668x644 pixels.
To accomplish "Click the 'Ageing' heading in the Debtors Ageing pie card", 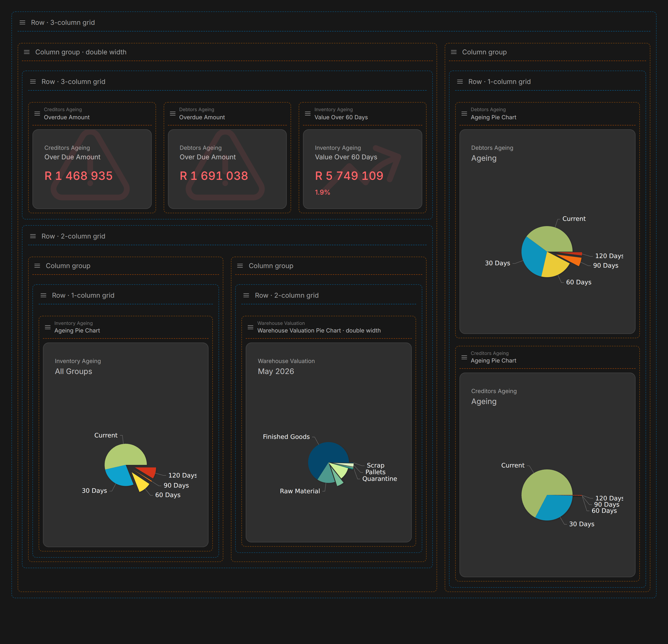I will coord(484,158).
